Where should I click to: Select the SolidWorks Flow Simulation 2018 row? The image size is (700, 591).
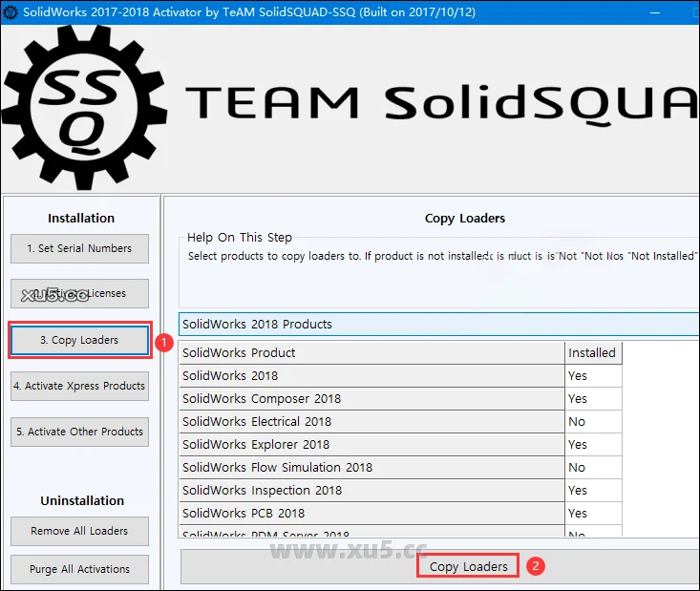click(x=371, y=467)
